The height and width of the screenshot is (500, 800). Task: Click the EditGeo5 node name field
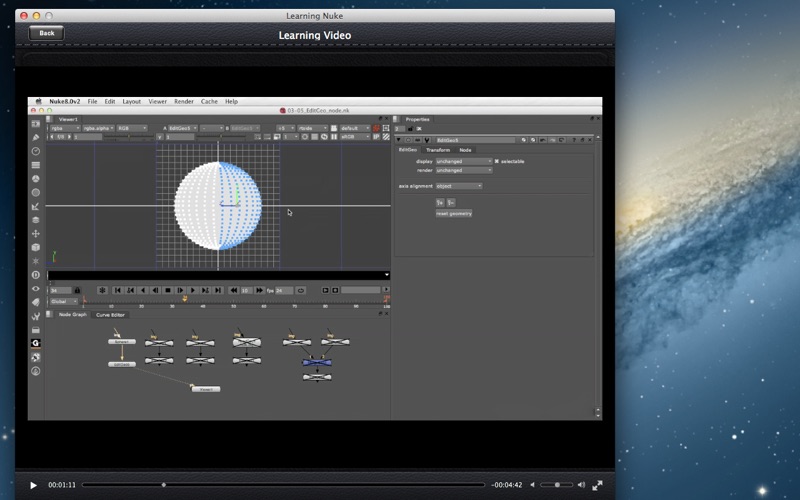tap(475, 140)
